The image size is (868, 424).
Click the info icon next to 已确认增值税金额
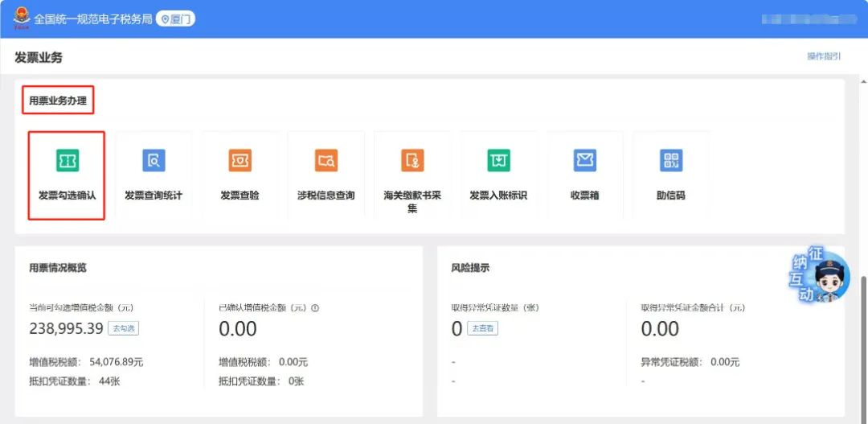[315, 308]
